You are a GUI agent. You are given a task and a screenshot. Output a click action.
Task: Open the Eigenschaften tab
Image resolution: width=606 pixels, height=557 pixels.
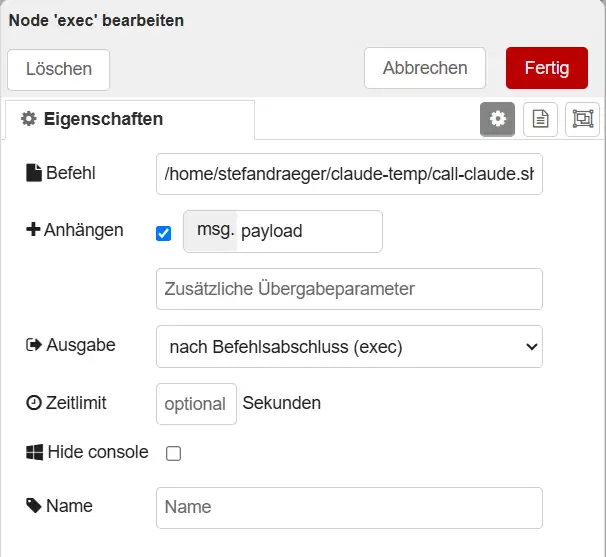pyautogui.click(x=130, y=119)
